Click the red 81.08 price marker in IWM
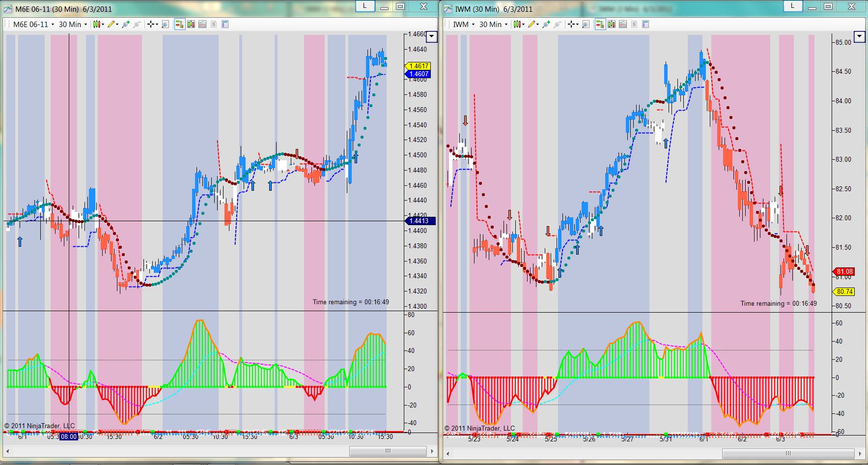 pyautogui.click(x=844, y=271)
